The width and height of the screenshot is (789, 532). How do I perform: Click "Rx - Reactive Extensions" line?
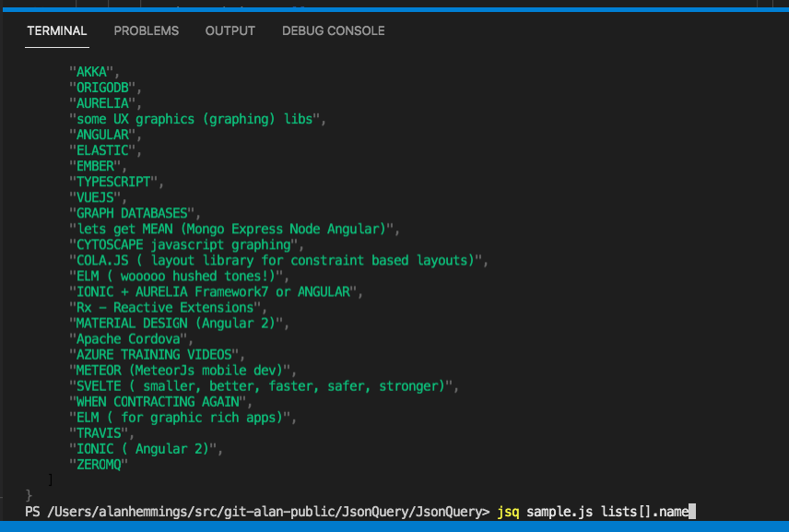168,308
